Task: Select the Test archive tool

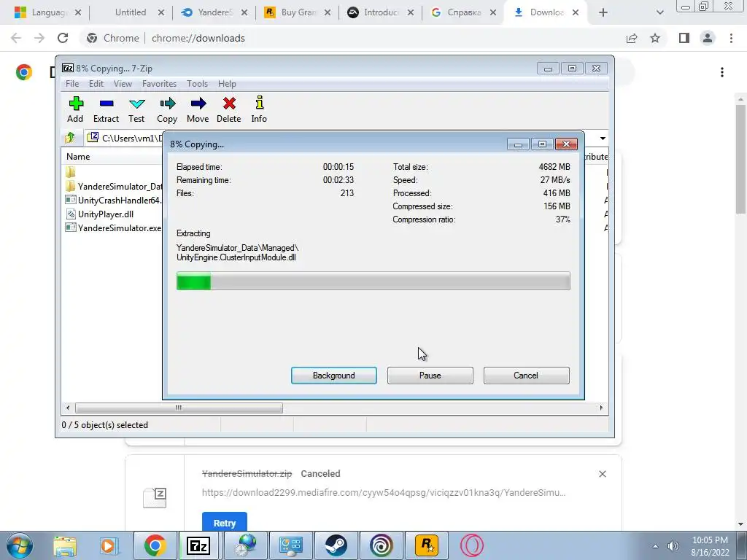Action: [x=136, y=109]
